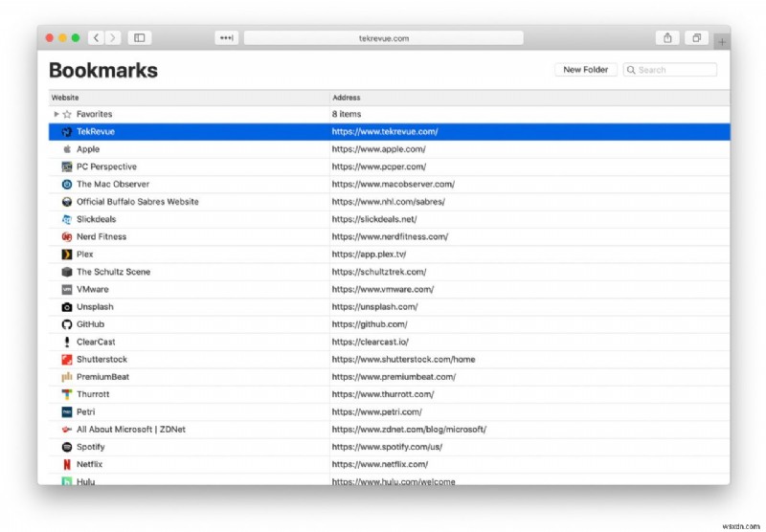Select the Nerd Fitness bookmark name
The height and width of the screenshot is (532, 766).
[x=101, y=236]
